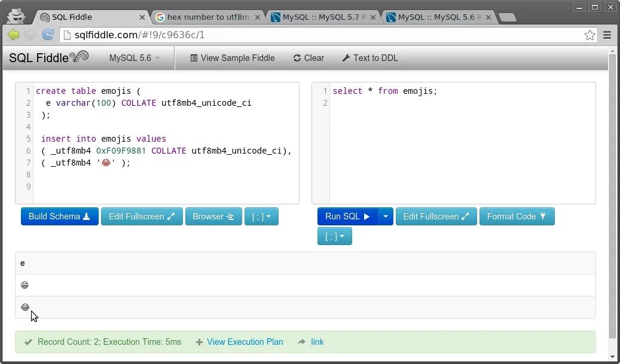
Task: Click View Sample Fiddle
Action: pyautogui.click(x=233, y=58)
